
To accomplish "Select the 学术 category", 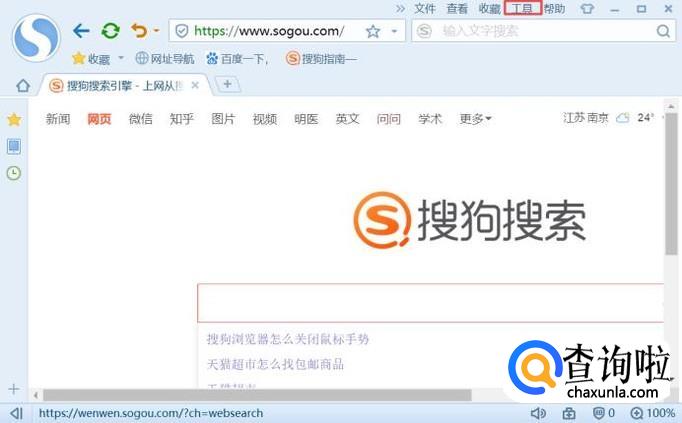I will 430,119.
